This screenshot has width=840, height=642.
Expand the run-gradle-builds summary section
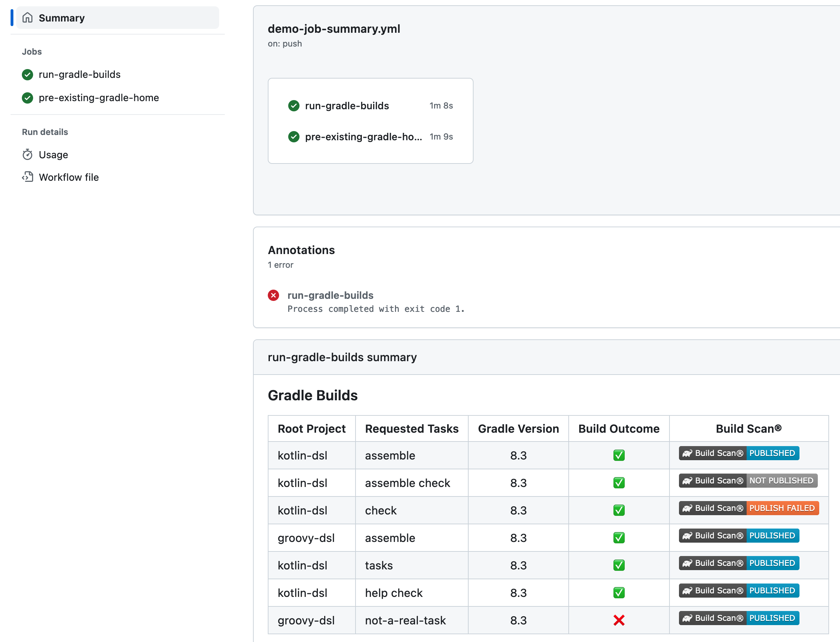click(x=342, y=357)
